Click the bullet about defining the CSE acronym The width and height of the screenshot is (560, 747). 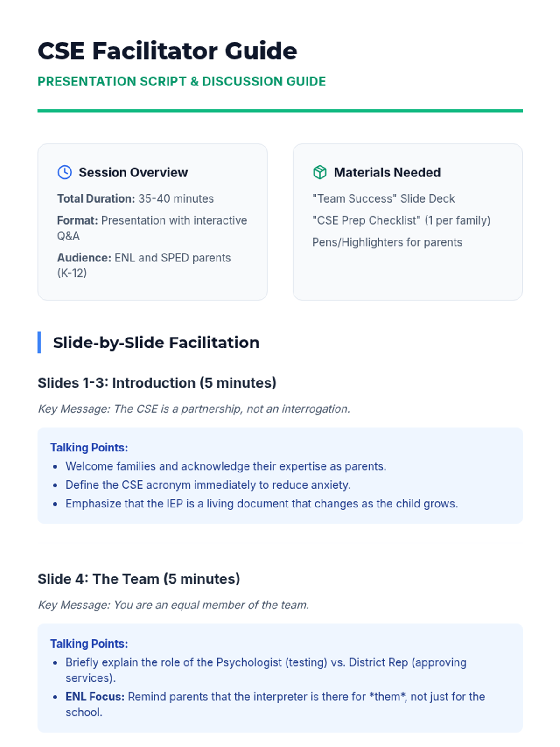click(208, 485)
